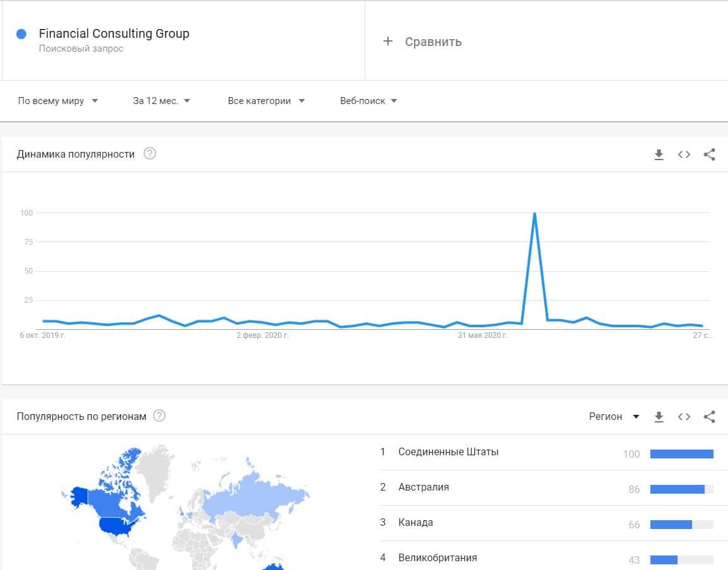Expand the За 12 мес. time range dropdown
This screenshot has width=728, height=570.
coord(161,101)
